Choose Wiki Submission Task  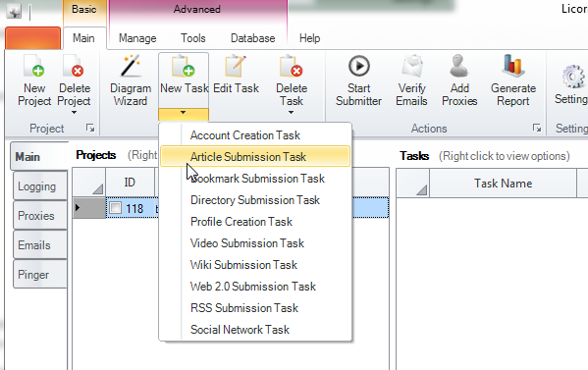click(243, 265)
